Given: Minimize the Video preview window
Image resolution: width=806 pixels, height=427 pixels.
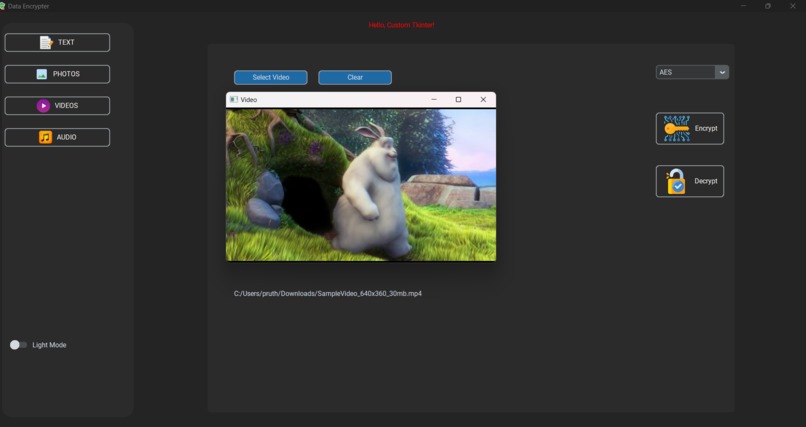Looking at the screenshot, I should pos(434,100).
